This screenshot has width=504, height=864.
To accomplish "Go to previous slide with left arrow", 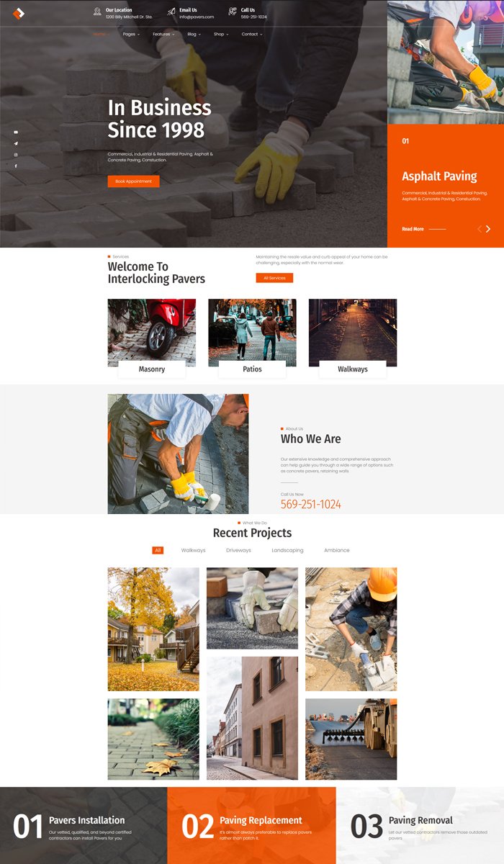I will pyautogui.click(x=480, y=229).
